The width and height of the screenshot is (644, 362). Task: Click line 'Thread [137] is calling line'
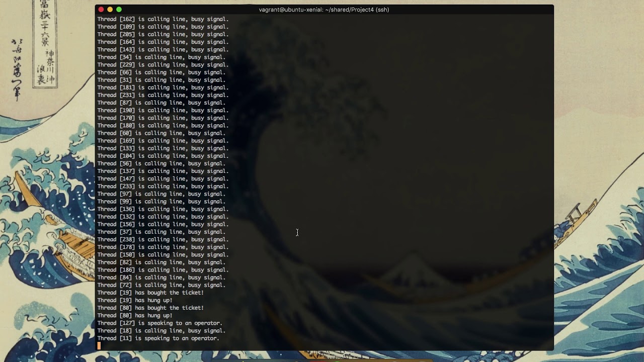tap(163, 171)
